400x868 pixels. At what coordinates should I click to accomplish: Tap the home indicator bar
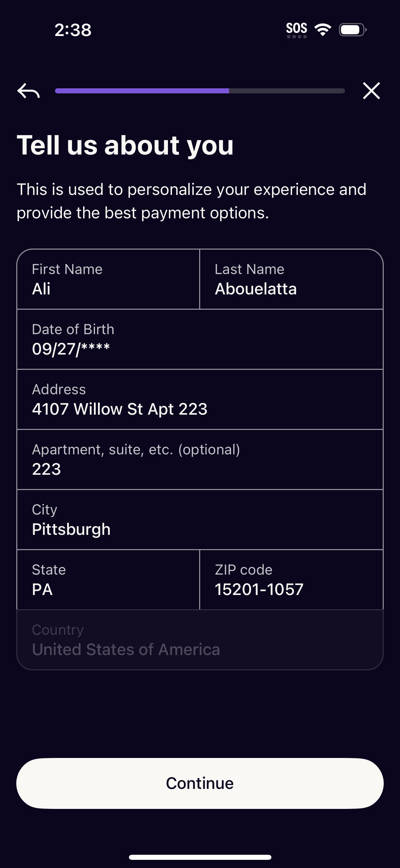(200, 857)
